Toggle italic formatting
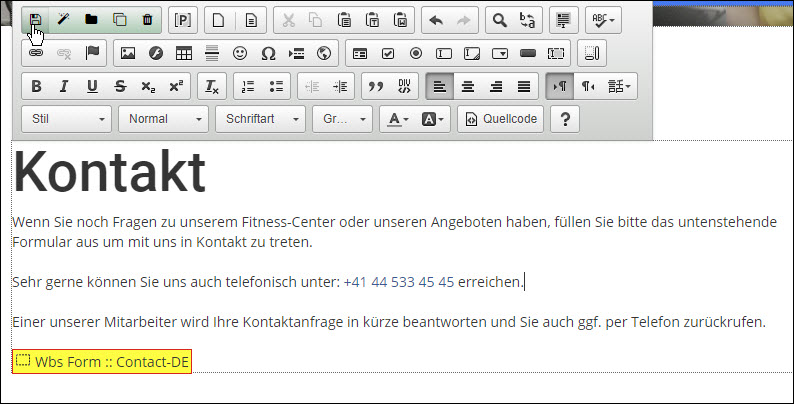The height and width of the screenshot is (404, 794). pyautogui.click(x=64, y=86)
